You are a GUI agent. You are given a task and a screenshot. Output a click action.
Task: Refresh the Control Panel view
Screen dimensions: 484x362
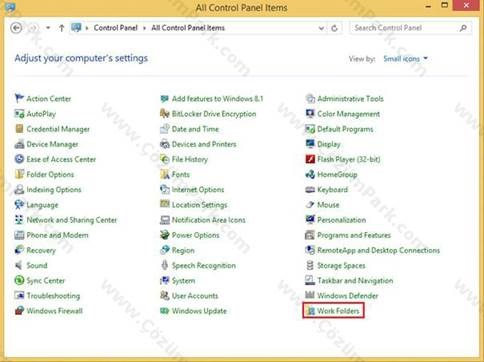[x=335, y=28]
